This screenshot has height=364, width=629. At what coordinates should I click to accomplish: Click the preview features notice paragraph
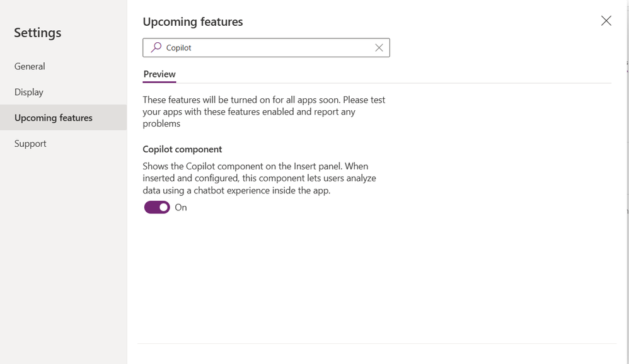coord(263,111)
